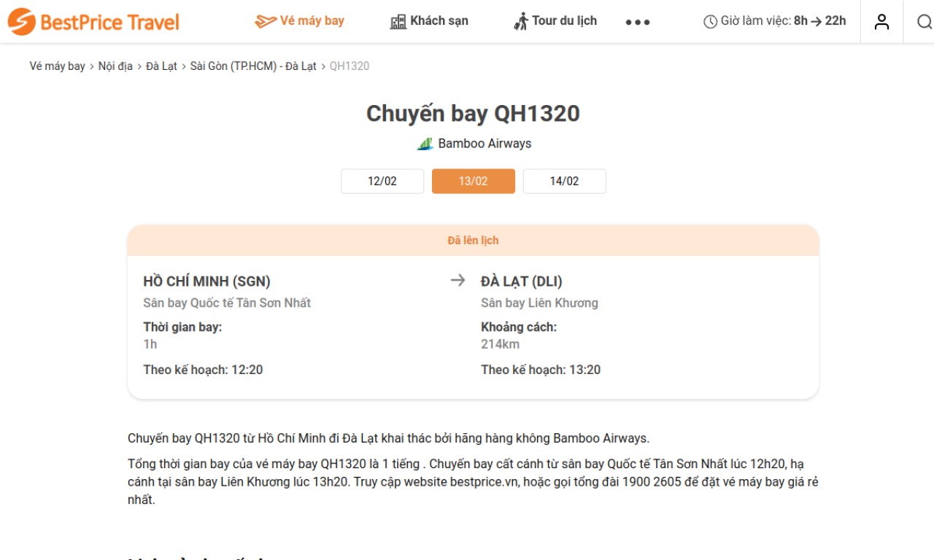
Task: Click the traveler icon for Tour du lịch
Action: tap(521, 22)
